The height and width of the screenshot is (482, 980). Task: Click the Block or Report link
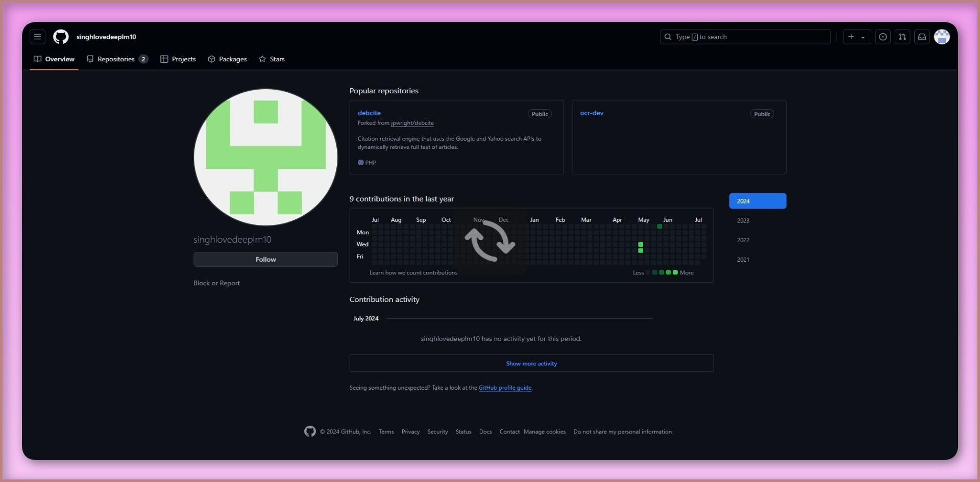[216, 283]
